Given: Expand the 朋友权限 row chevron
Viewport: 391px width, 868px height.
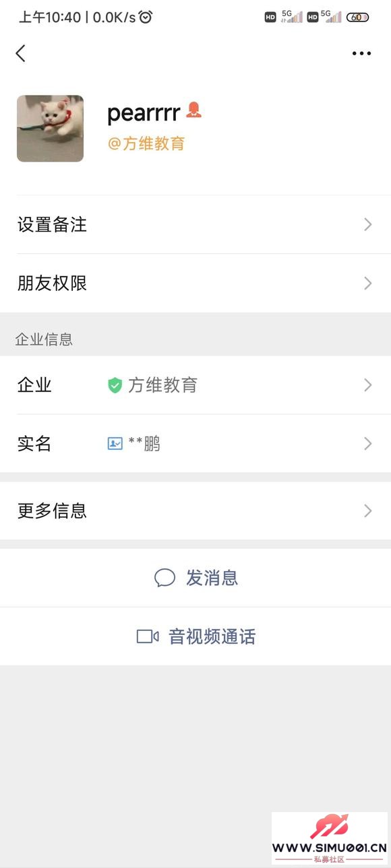Looking at the screenshot, I should (368, 283).
